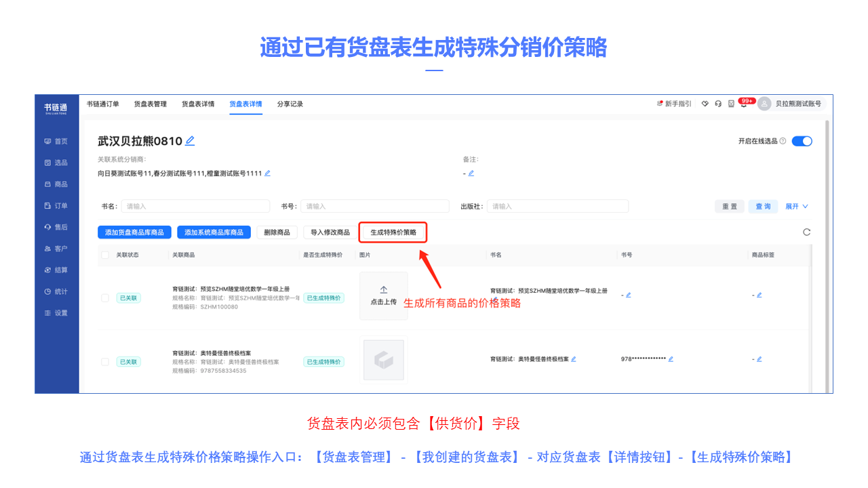Click 已生成特殊价 tag in 奥特曼 row

tap(323, 362)
